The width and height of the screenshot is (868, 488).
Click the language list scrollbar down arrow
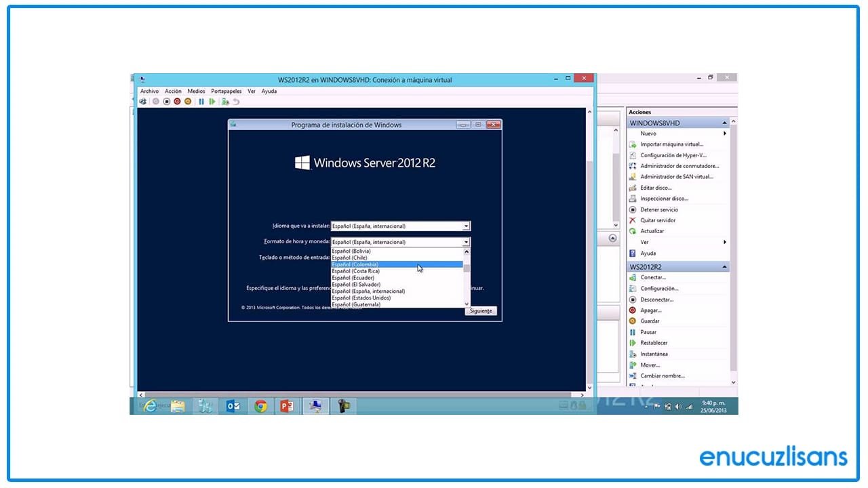467,304
